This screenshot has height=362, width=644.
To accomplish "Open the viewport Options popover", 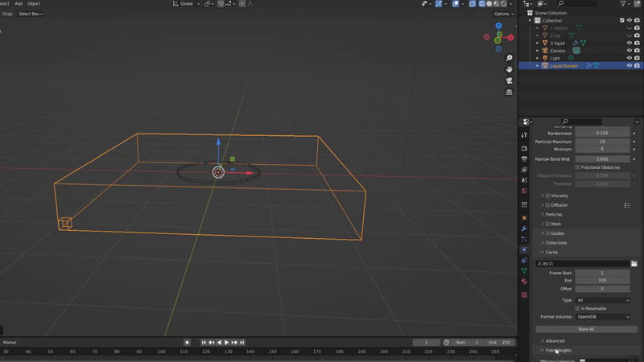I will point(503,14).
